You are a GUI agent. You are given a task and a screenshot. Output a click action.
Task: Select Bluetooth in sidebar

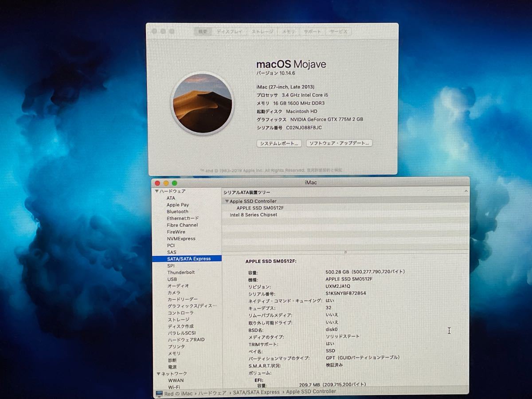[x=177, y=211]
